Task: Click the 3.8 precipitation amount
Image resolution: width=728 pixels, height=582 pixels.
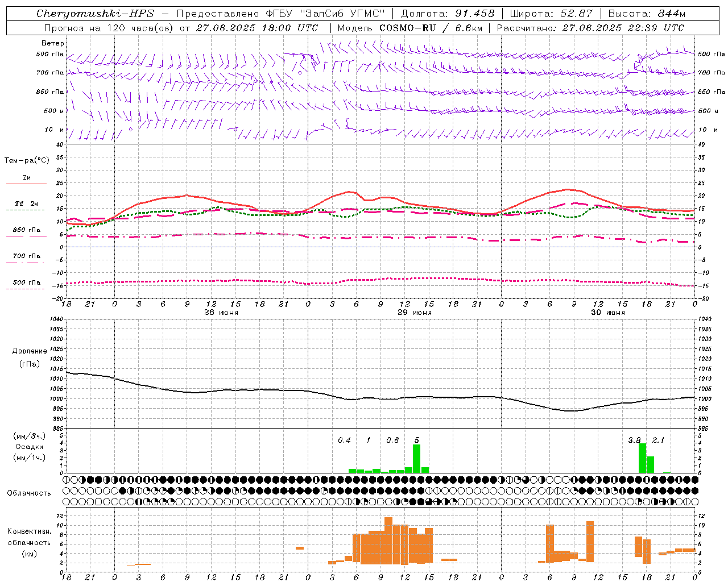Action: click(x=634, y=440)
